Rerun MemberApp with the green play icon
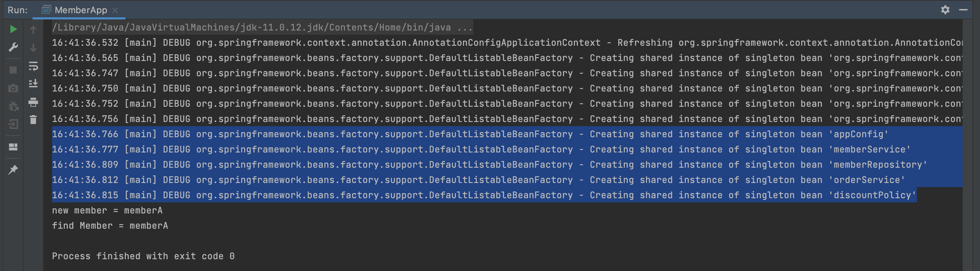 [13, 29]
